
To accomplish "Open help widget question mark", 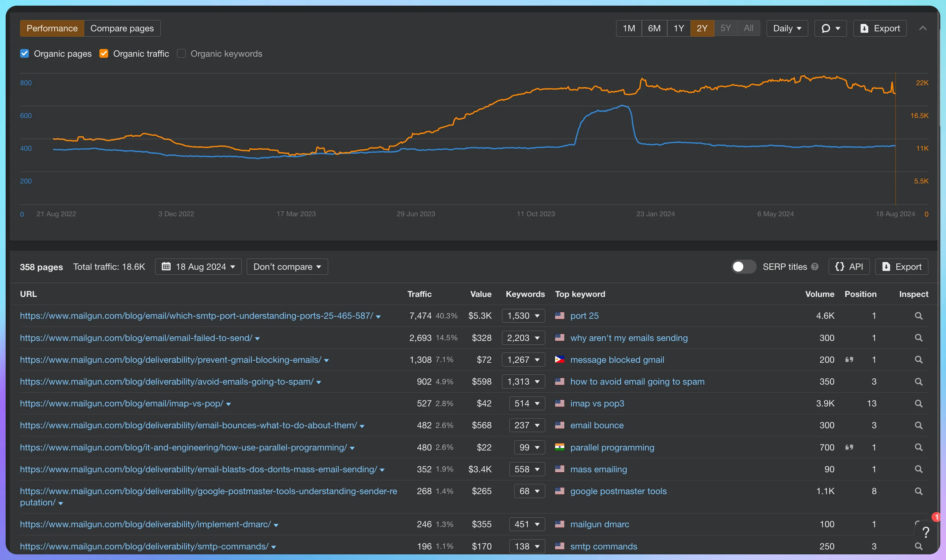I will click(925, 533).
